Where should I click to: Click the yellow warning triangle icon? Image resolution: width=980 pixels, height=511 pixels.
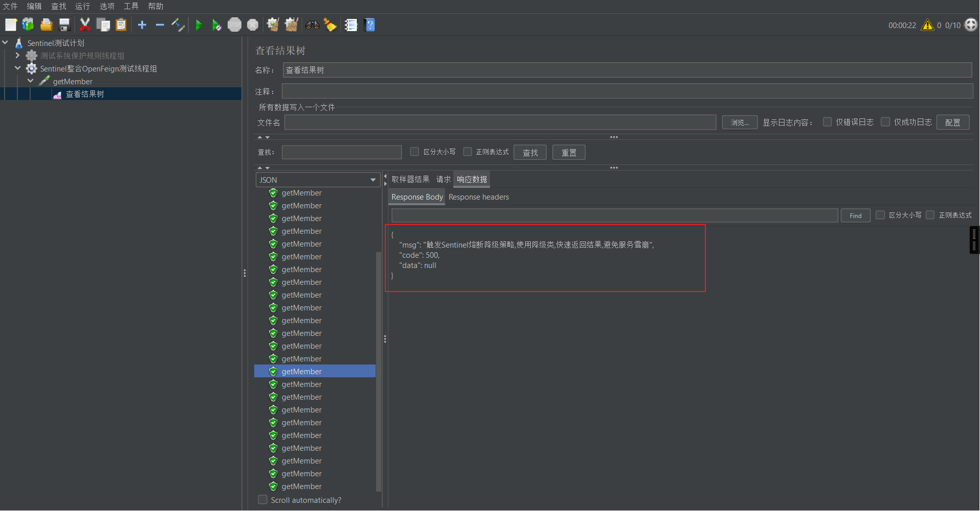pyautogui.click(x=927, y=25)
